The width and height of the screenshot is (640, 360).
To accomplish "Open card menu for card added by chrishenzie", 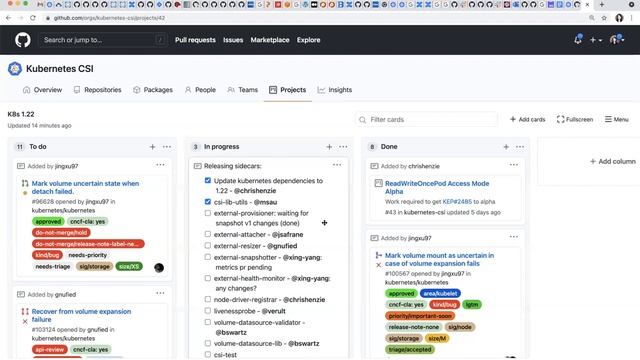I will (x=514, y=165).
